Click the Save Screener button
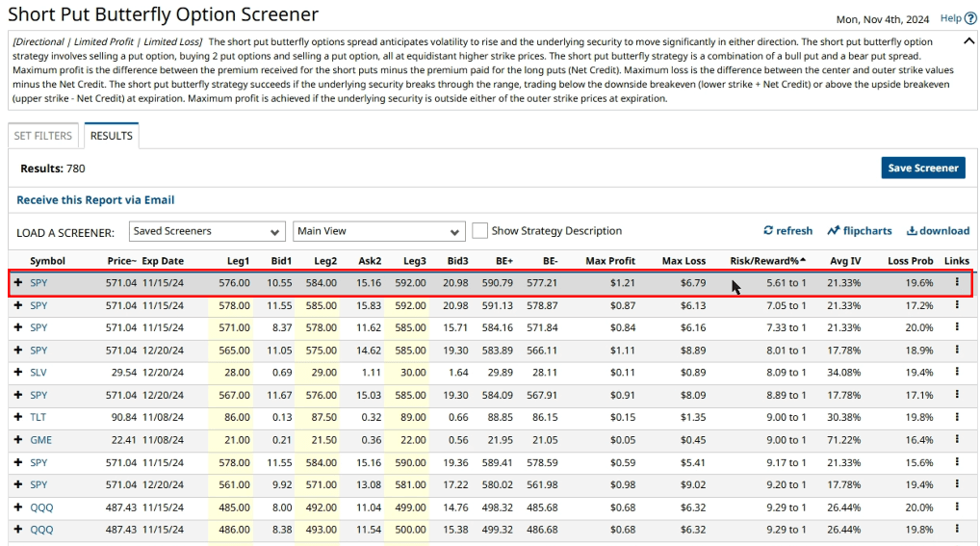Image resolution: width=980 pixels, height=546 pixels. point(922,168)
